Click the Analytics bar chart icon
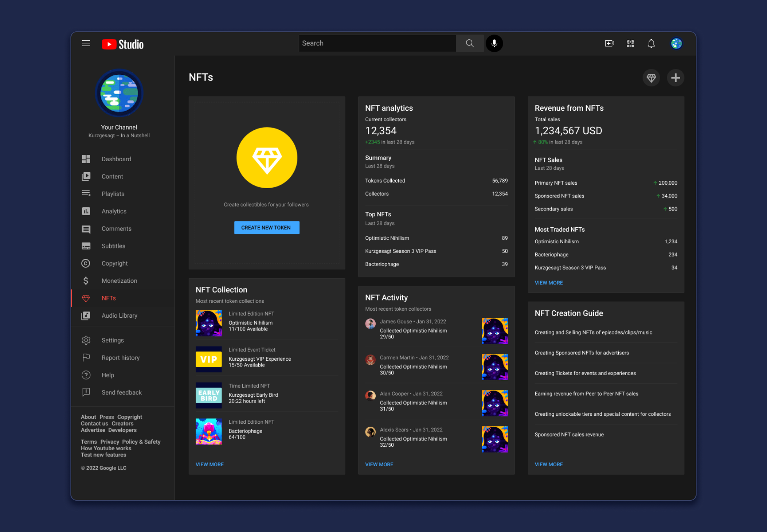 coord(86,211)
